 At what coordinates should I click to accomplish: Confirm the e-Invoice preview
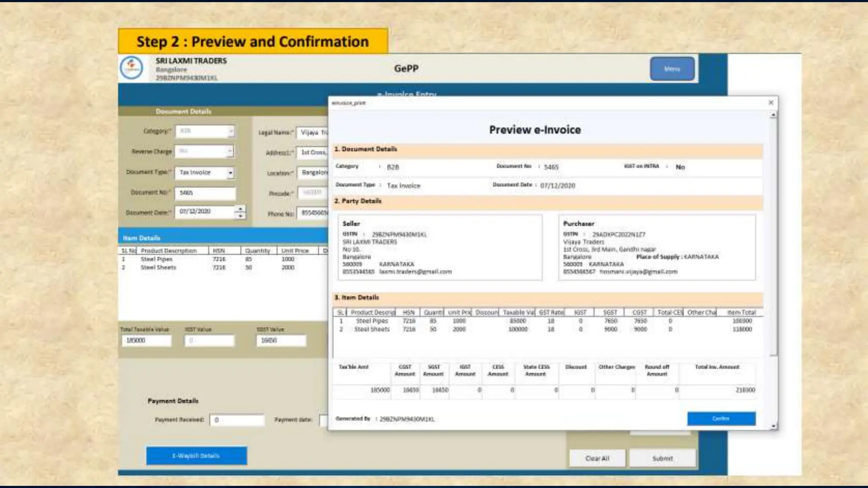[721, 419]
